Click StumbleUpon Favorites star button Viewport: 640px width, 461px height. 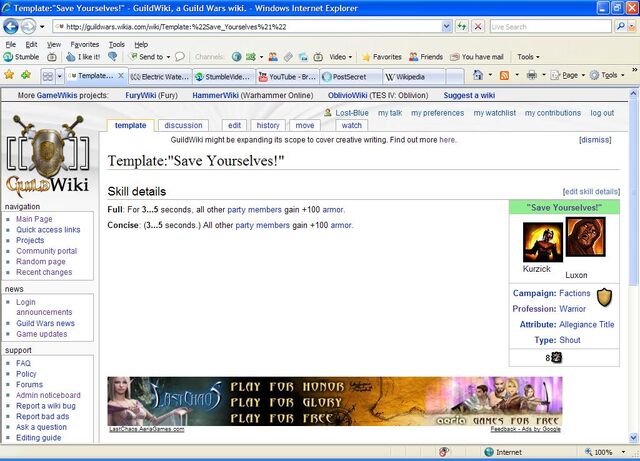pos(382,57)
